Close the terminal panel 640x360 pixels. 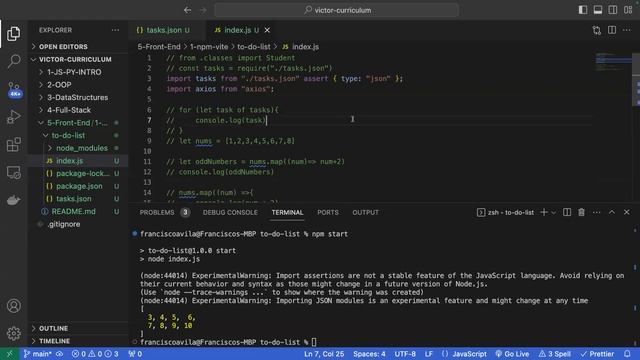click(627, 212)
